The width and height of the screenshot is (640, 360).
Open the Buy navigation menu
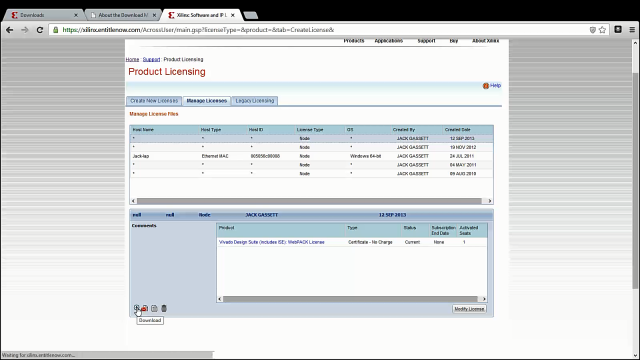click(453, 41)
